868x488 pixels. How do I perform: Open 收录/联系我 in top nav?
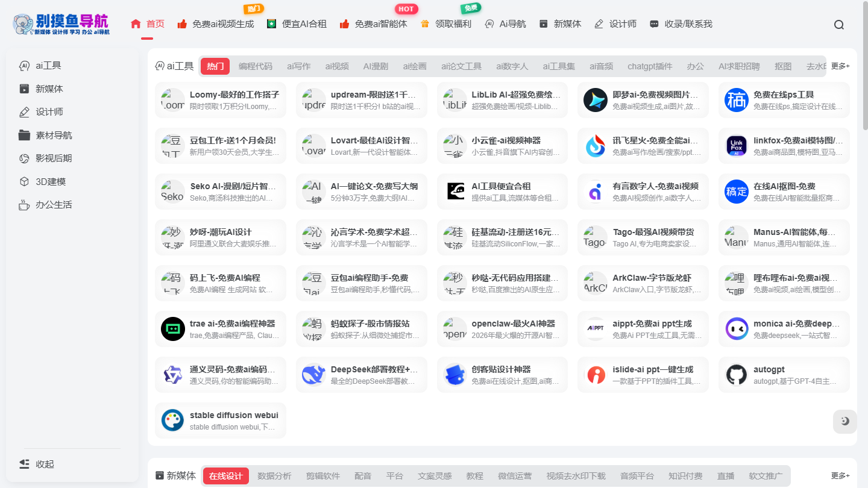[x=681, y=24]
